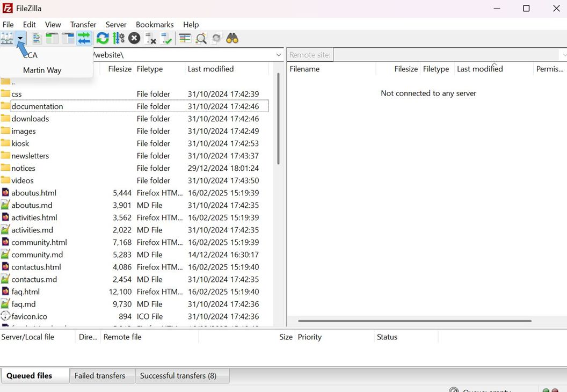
Task: Open the Site Manager icon
Action: pyautogui.click(x=7, y=38)
